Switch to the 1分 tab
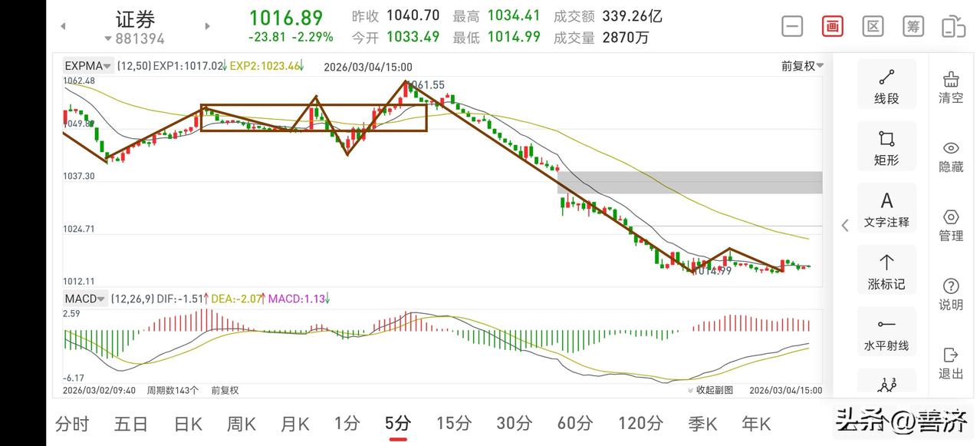This screenshot has height=446, width=980. point(347,423)
